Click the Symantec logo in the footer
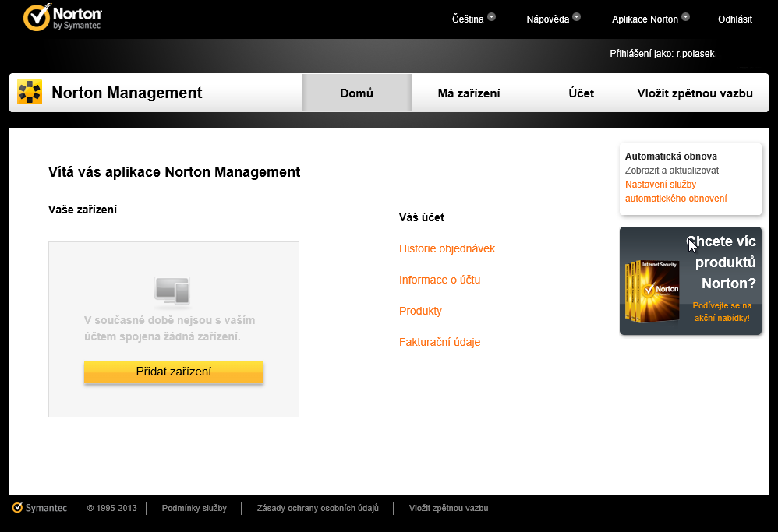 (39, 508)
